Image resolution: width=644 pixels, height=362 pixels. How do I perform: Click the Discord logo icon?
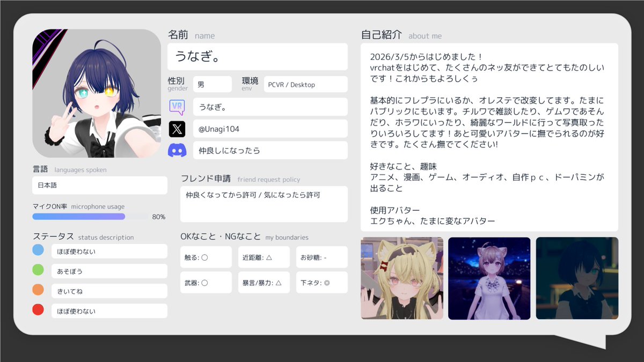click(177, 151)
